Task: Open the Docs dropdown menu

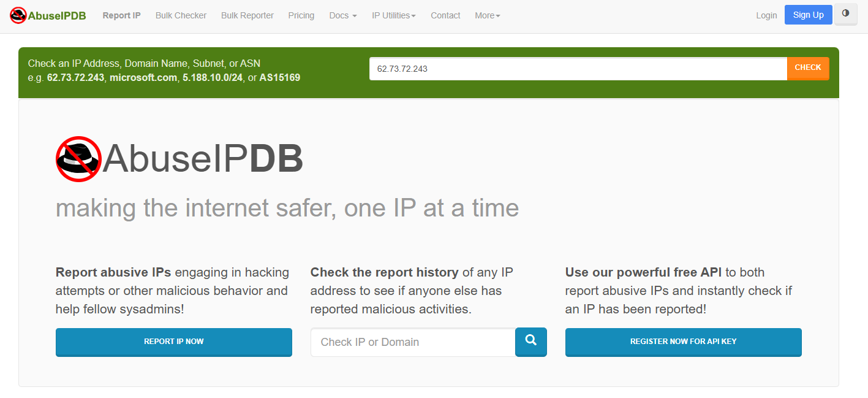Action: [342, 15]
